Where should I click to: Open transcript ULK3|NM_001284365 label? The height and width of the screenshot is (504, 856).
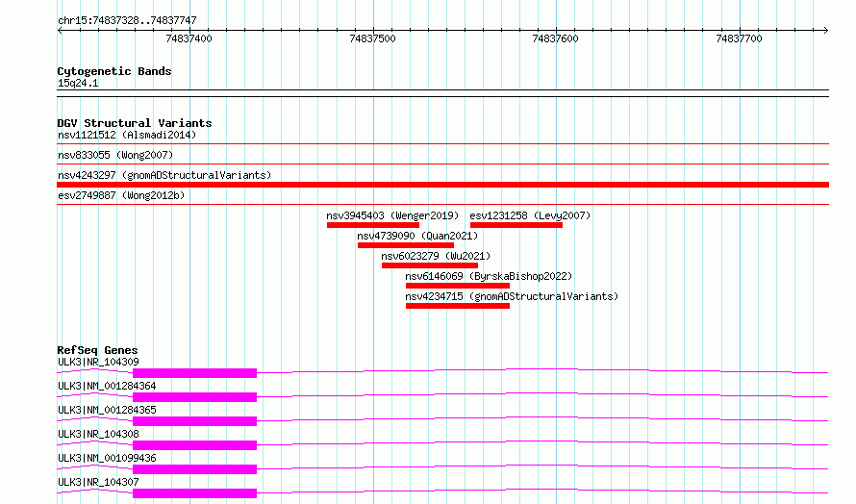point(107,410)
